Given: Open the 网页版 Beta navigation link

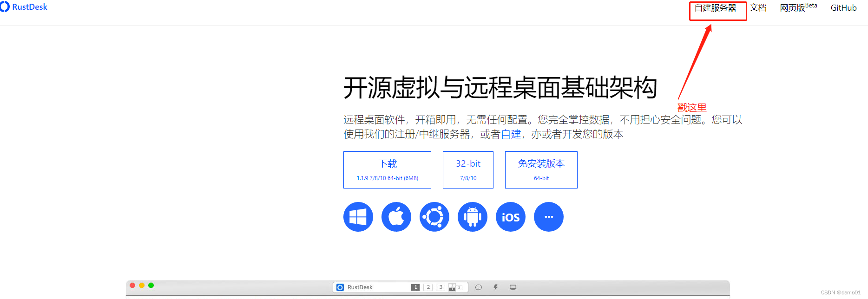Looking at the screenshot, I should pyautogui.click(x=798, y=7).
